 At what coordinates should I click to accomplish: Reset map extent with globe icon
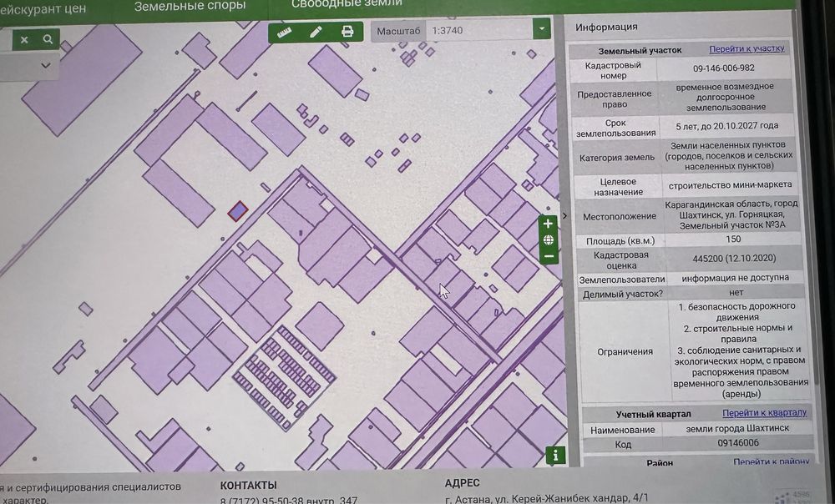point(549,240)
